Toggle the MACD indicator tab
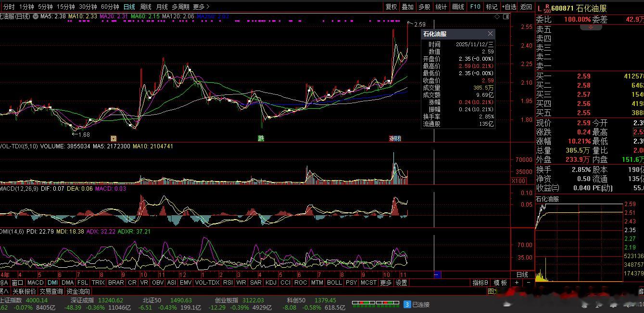Image resolution: width=644 pixels, height=313 pixels. [35, 283]
